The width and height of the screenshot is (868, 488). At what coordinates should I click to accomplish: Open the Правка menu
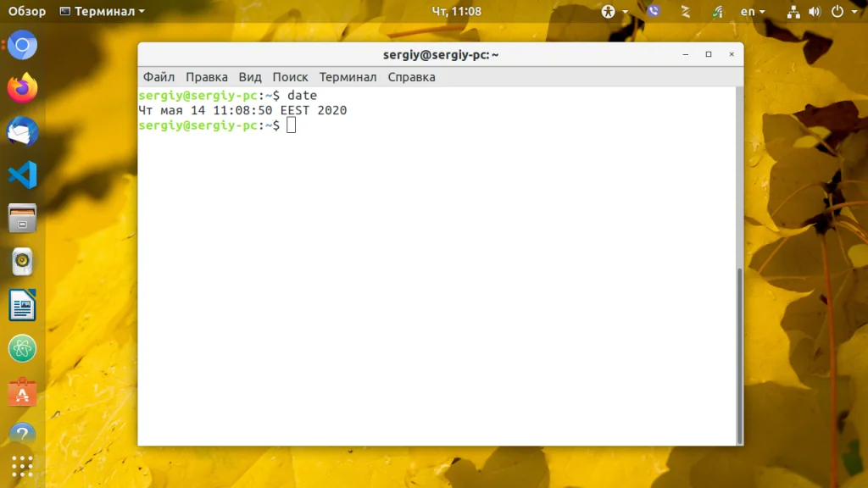click(x=207, y=77)
